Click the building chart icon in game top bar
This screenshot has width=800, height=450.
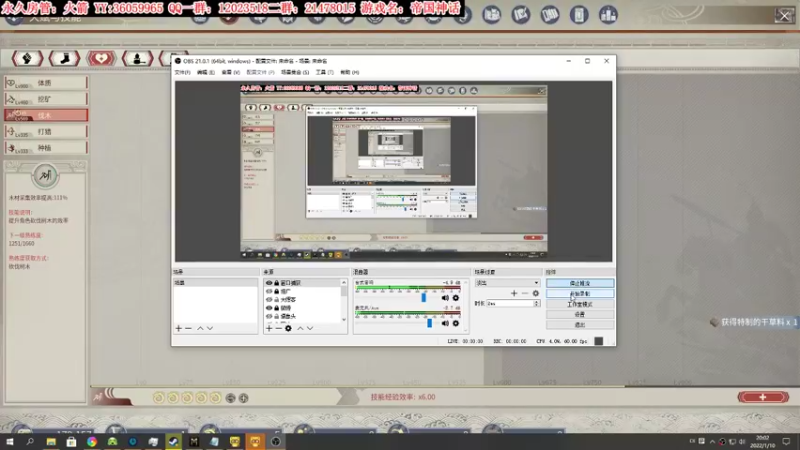click(x=608, y=15)
